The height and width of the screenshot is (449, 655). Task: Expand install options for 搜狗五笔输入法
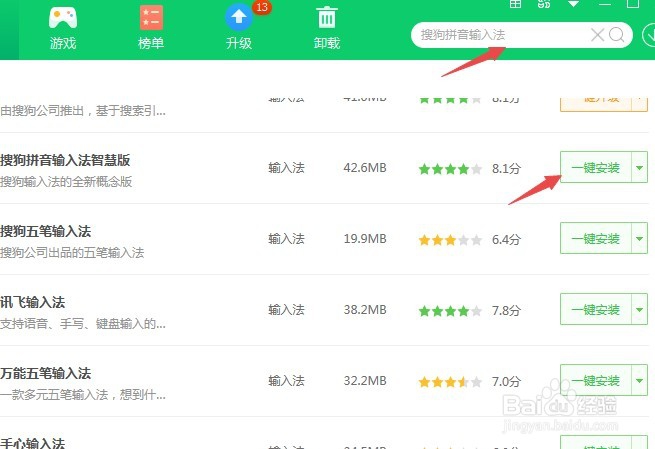point(639,238)
